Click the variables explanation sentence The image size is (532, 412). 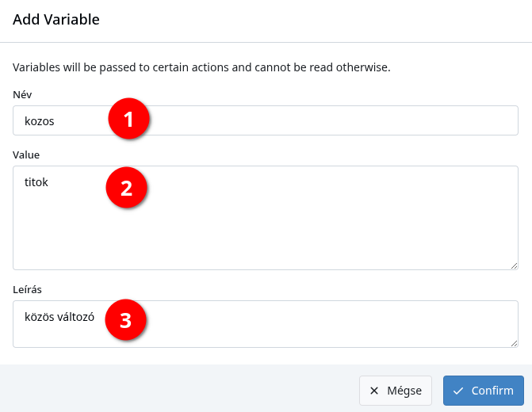tap(201, 67)
